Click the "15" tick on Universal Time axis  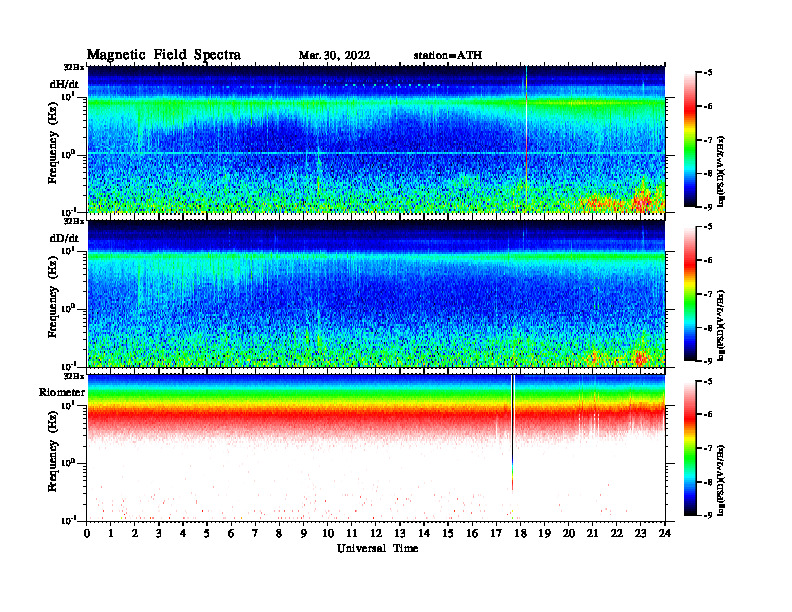pyautogui.click(x=448, y=534)
